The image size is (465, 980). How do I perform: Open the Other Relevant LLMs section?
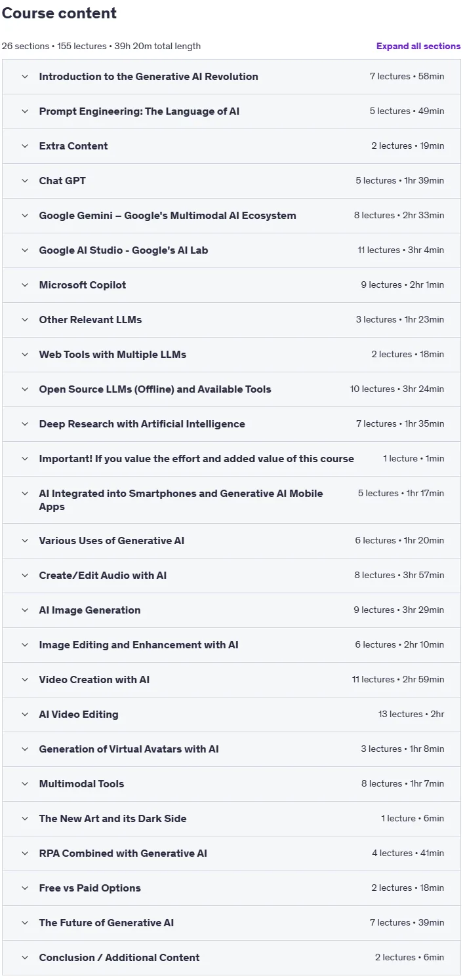[232, 320]
